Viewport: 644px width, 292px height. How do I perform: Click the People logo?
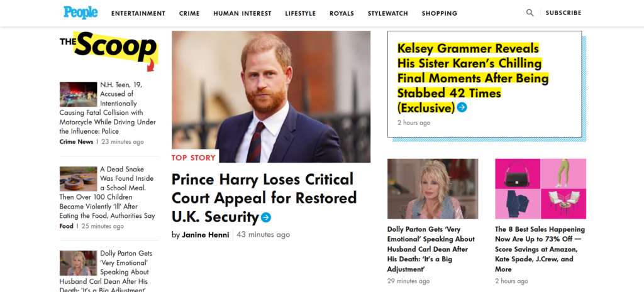(x=80, y=13)
